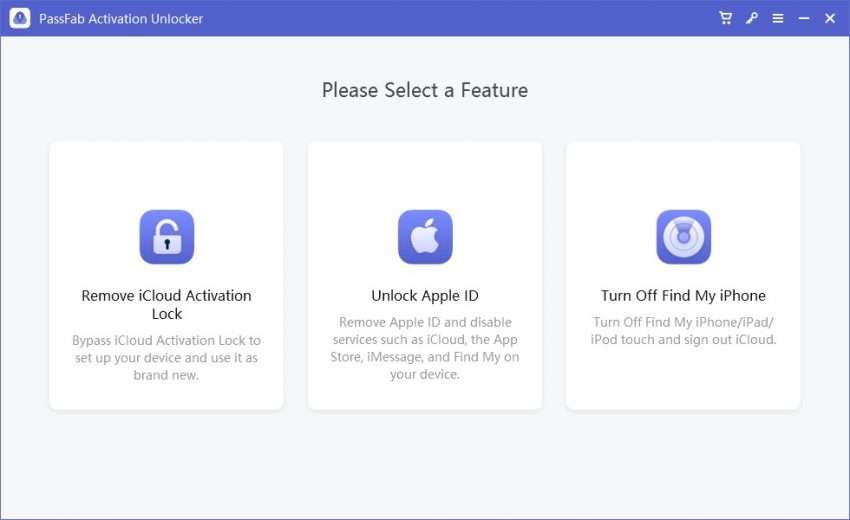Minimize the PassFab window
This screenshot has height=520, width=850.
pos(804,18)
